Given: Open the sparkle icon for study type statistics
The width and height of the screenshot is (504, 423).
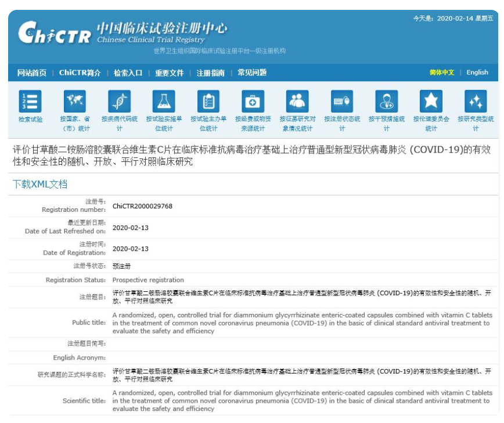Looking at the screenshot, I should tap(476, 102).
